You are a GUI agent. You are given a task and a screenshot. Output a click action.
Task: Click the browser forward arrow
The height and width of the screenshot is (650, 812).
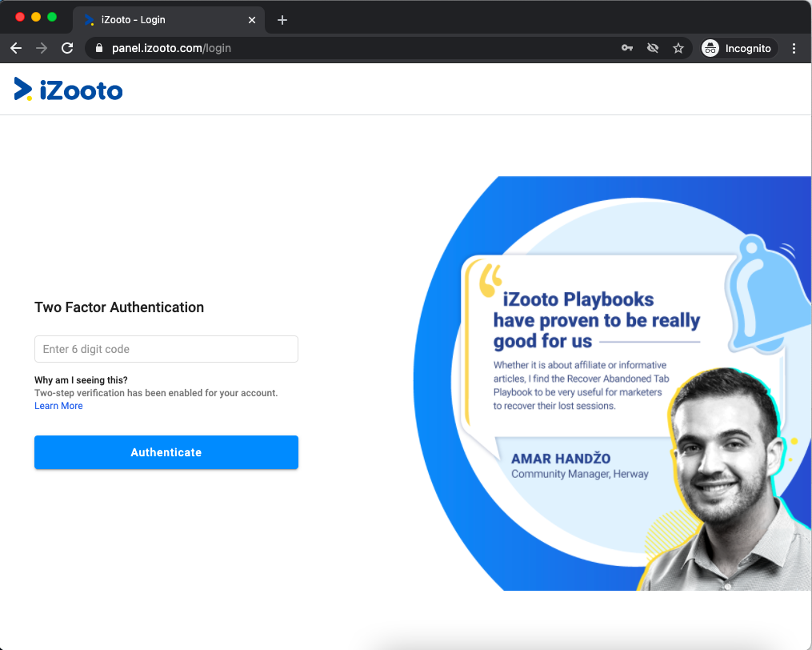coord(42,48)
